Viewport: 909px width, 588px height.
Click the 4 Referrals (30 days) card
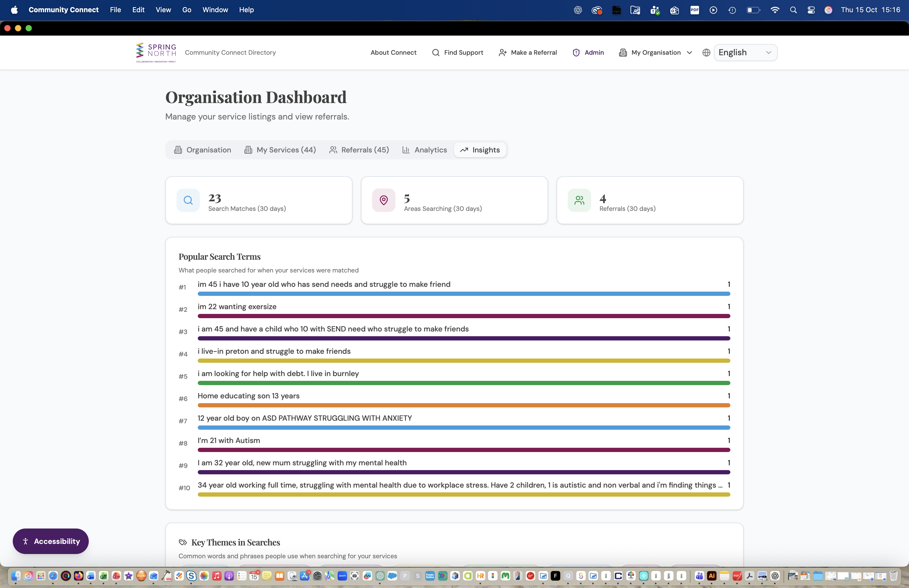[x=650, y=200]
